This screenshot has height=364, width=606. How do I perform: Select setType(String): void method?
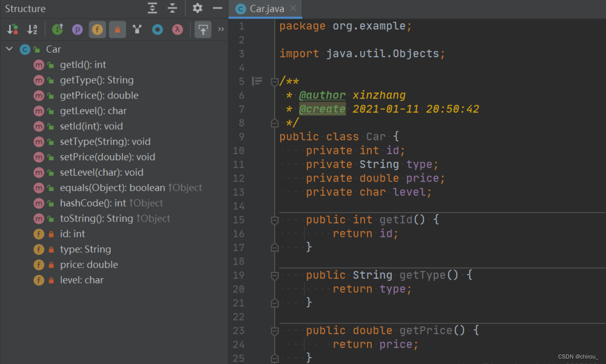[x=105, y=142]
